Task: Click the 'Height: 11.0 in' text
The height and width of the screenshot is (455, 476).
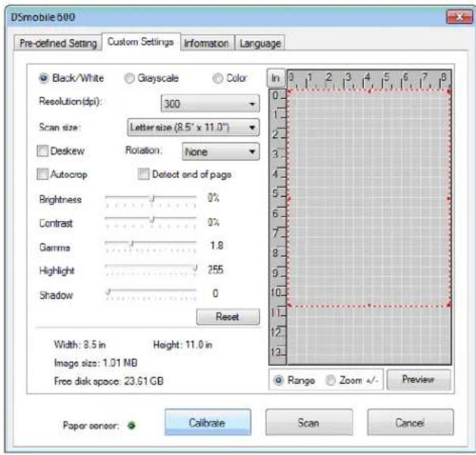Action: click(x=182, y=344)
